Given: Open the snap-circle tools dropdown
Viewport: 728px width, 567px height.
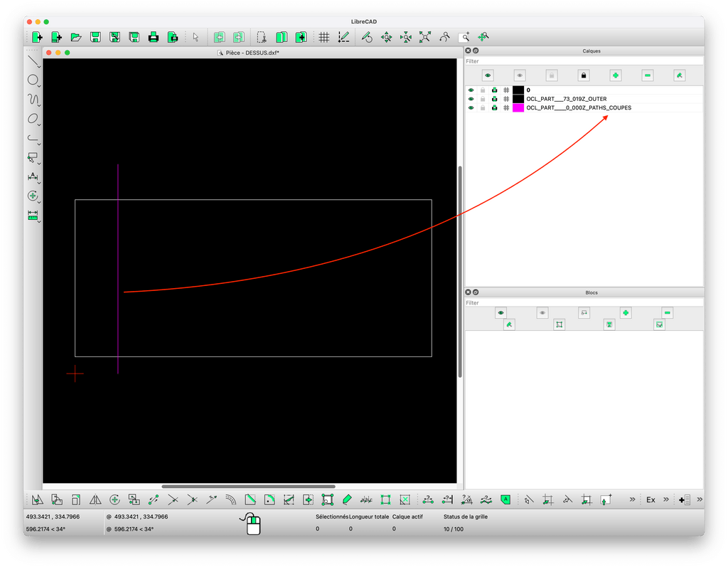Looking at the screenshot, I should tap(33, 196).
